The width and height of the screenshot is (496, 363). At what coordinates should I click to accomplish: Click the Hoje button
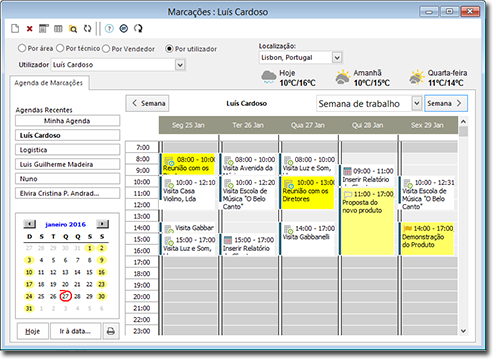point(33,331)
